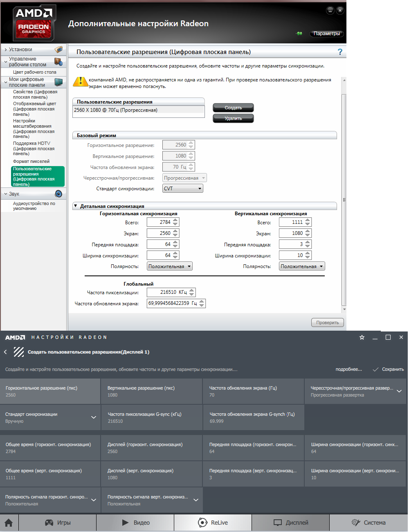The width and height of the screenshot is (409, 532).
Task: Collapse Управление рабочим столом sidebar section
Action: 6,62
